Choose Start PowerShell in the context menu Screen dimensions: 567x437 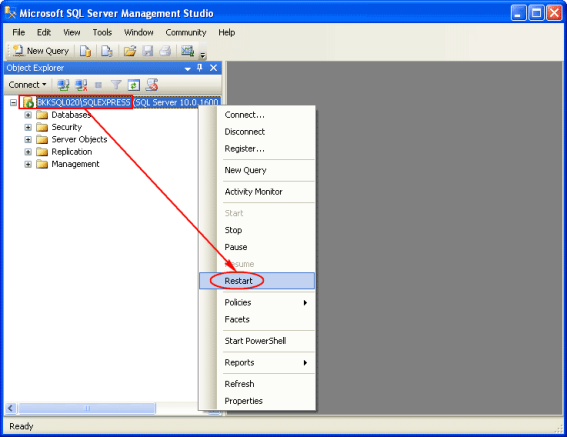257,341
